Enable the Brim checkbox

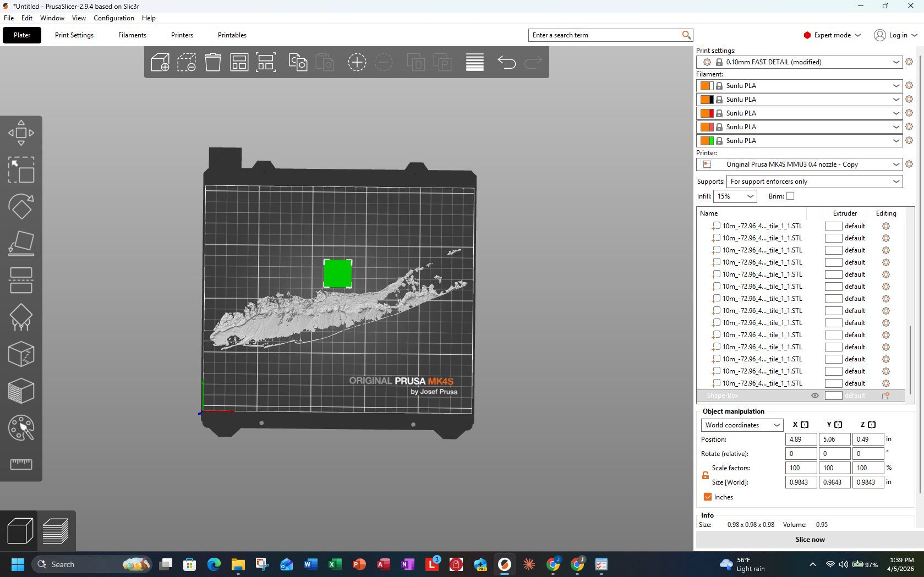(790, 196)
